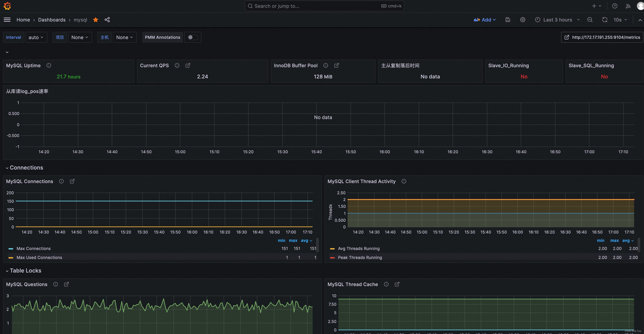Show MySQL Questions panel info icon
Viewport: 644px width, 334px height.
click(55, 284)
